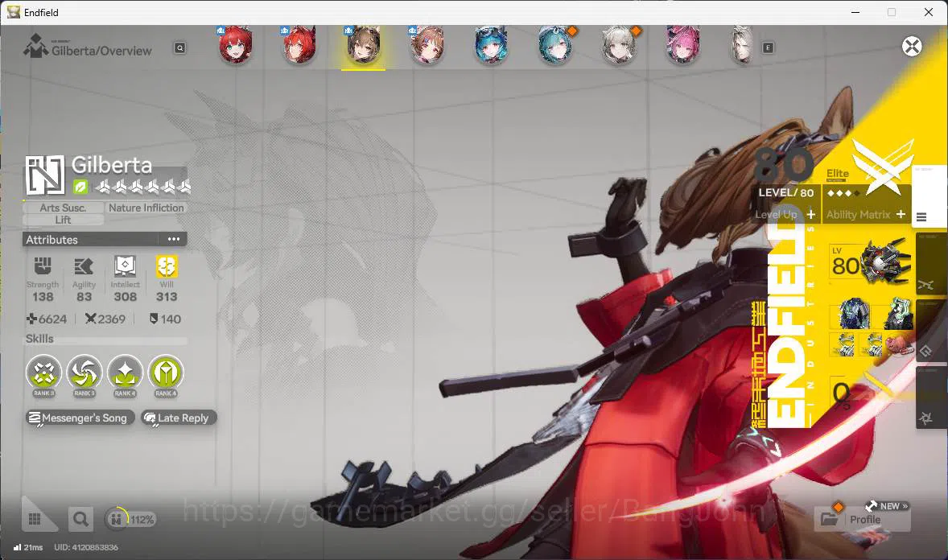
Task: Open the swirl skill icon labeled Rank 3
Action: pos(84,373)
